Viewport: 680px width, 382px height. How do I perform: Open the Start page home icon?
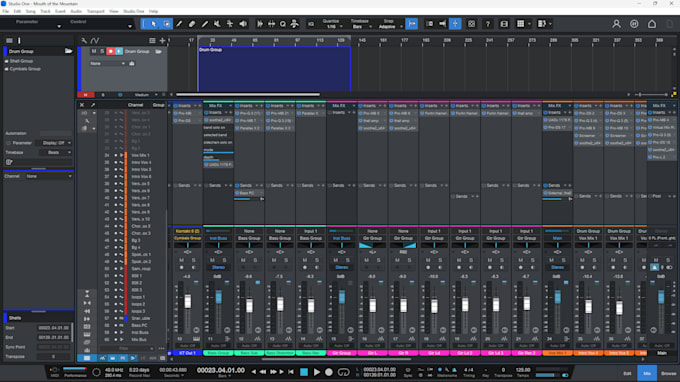tap(652, 24)
